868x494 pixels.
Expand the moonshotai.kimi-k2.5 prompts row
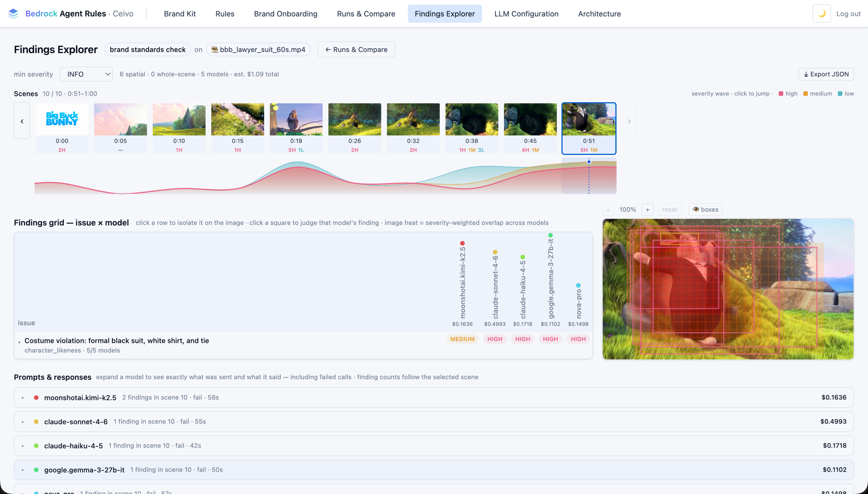(23, 398)
